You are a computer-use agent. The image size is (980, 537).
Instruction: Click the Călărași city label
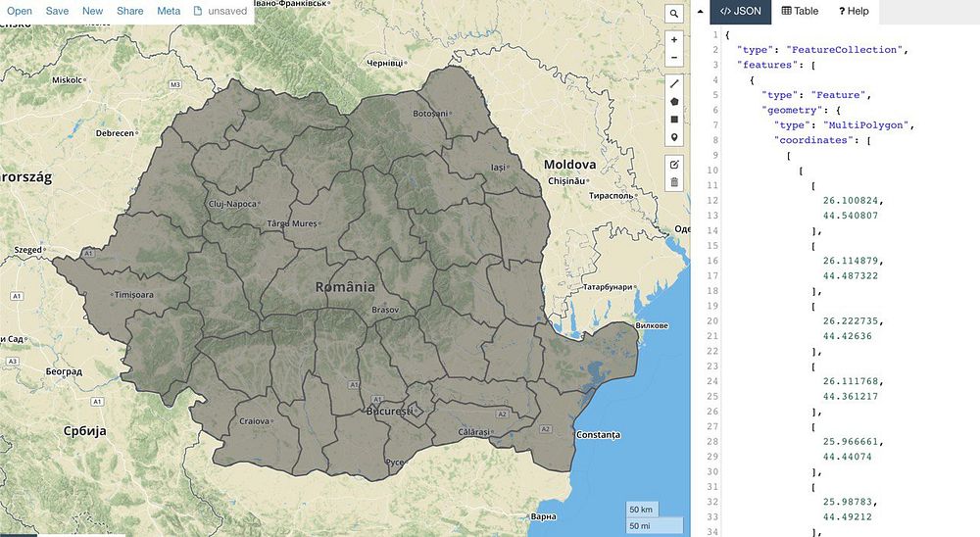473,432
